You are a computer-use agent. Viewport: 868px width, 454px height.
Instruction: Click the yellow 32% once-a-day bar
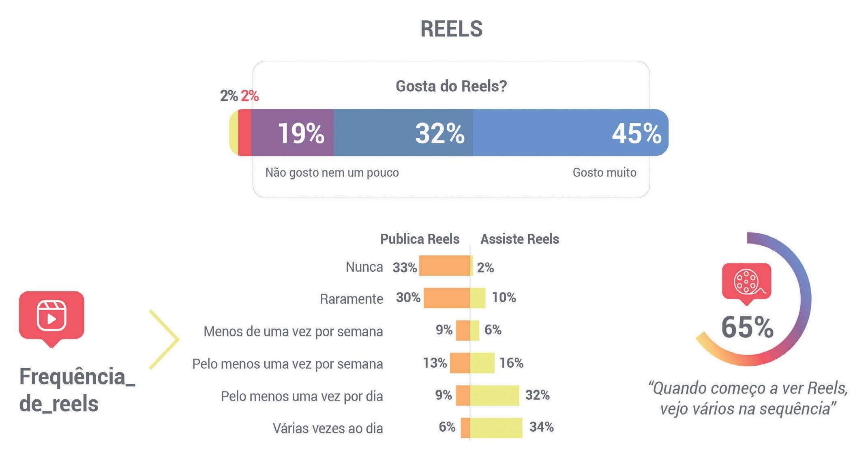click(x=495, y=395)
